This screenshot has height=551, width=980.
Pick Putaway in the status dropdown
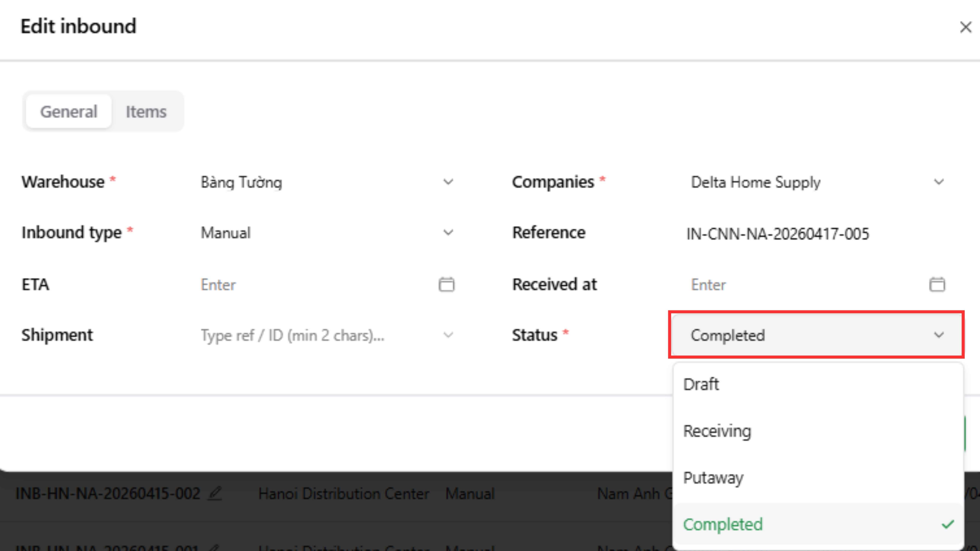713,478
